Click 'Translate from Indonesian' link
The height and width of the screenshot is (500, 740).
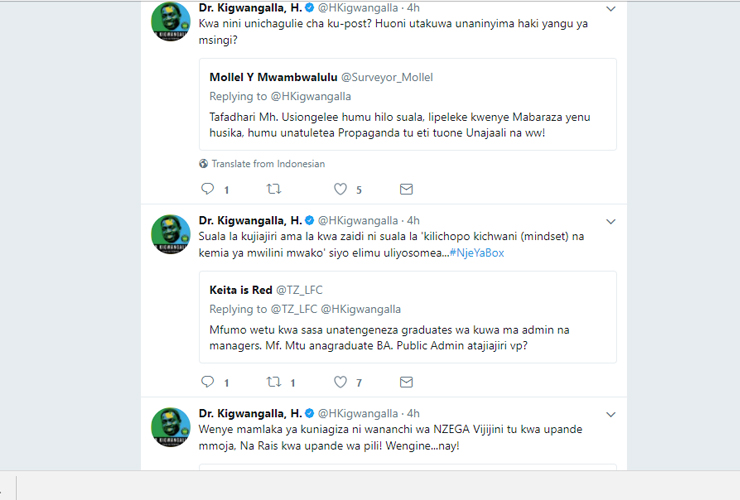pyautogui.click(x=268, y=164)
